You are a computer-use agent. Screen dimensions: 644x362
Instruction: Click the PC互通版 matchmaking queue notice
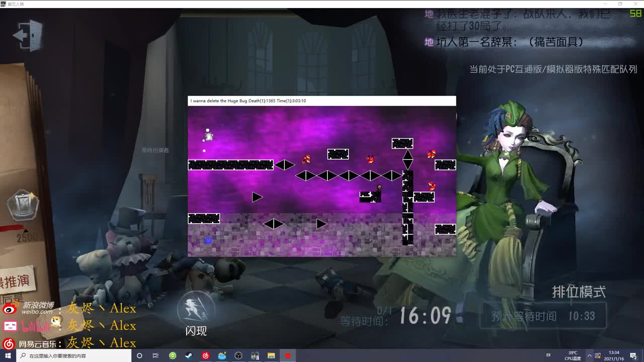click(x=553, y=69)
